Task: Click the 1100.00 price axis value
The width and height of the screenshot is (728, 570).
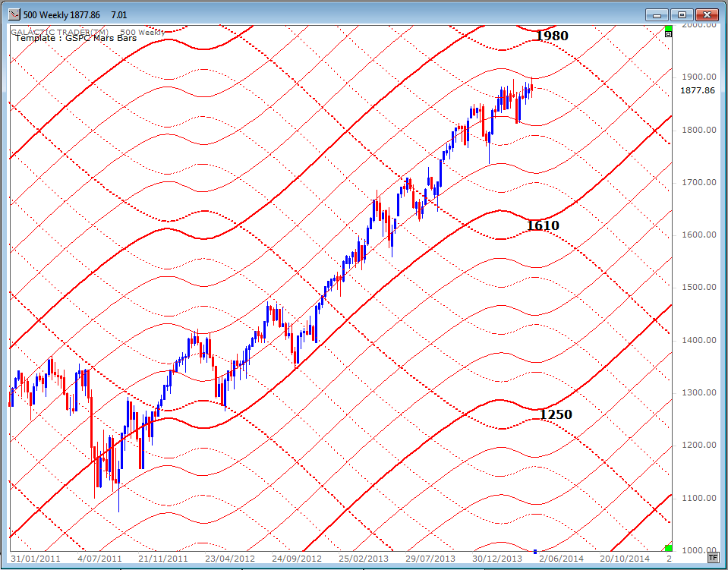Action: tap(698, 498)
